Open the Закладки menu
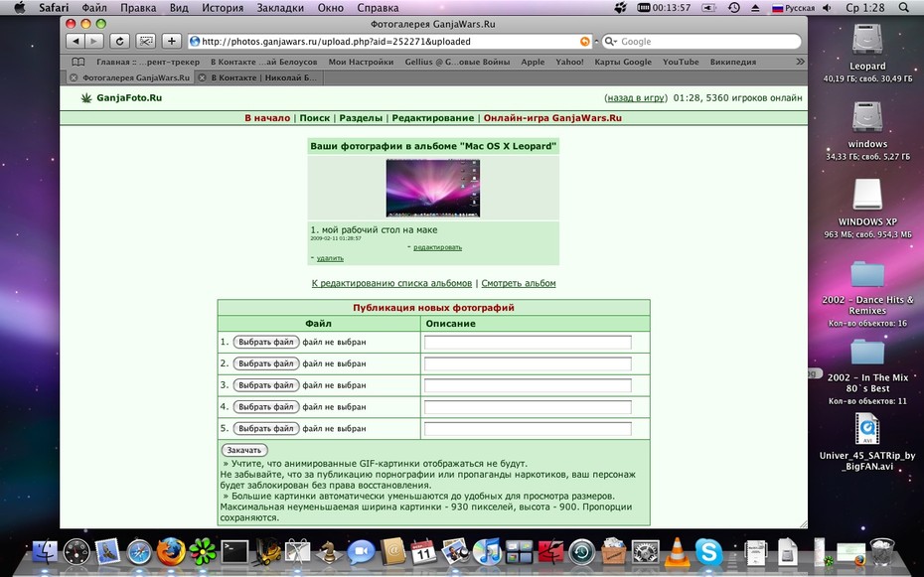 click(x=280, y=8)
